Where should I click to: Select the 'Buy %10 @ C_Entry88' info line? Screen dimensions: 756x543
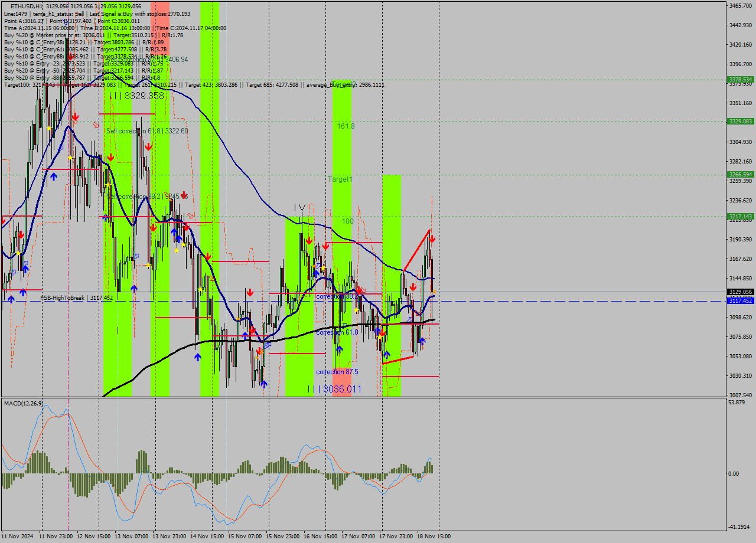click(86, 56)
